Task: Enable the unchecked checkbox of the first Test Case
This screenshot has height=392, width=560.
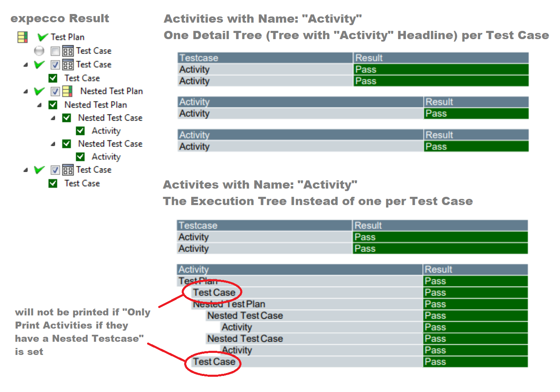Action: 55,51
